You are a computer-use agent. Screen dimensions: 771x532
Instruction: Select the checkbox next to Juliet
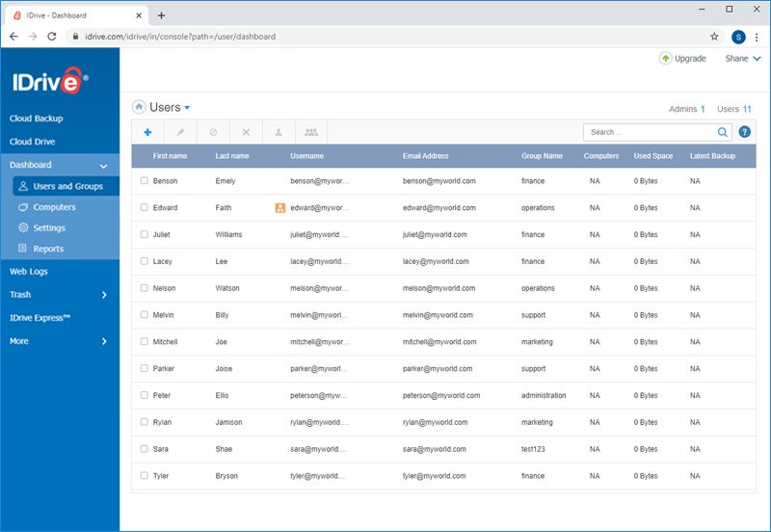coord(145,234)
